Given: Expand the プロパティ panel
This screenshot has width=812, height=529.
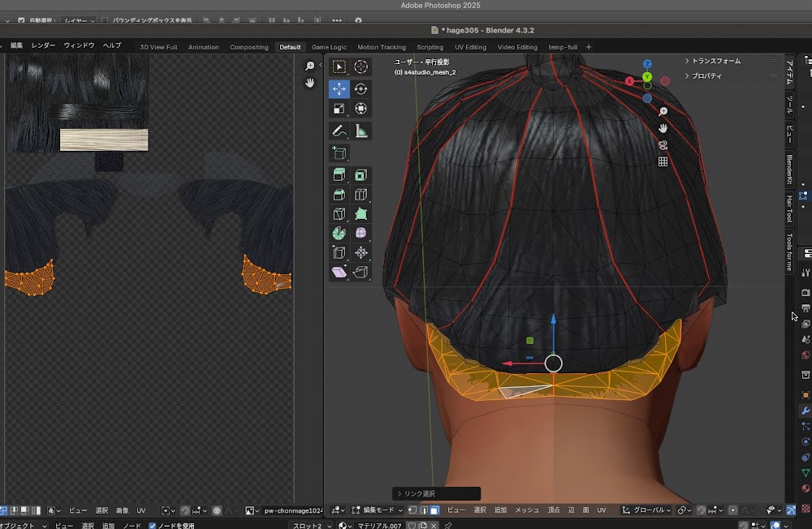Looking at the screenshot, I should coord(706,76).
